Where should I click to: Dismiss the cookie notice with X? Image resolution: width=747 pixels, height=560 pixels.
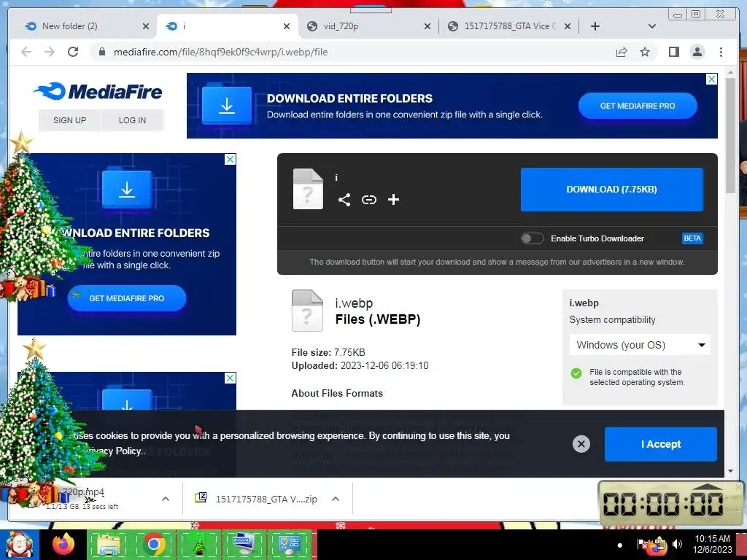pos(581,444)
